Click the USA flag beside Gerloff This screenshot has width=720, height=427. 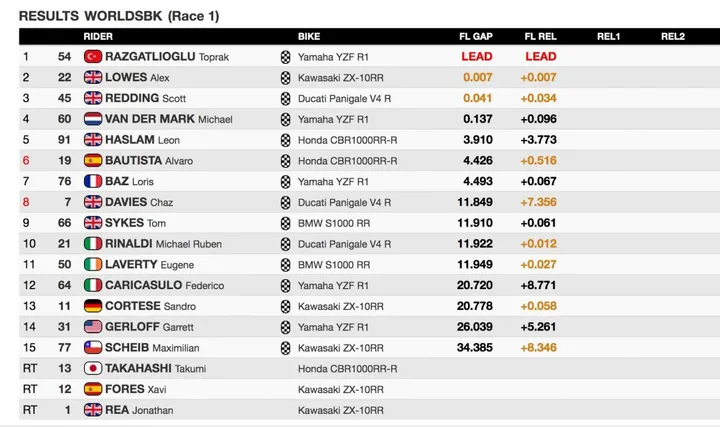pyautogui.click(x=93, y=327)
